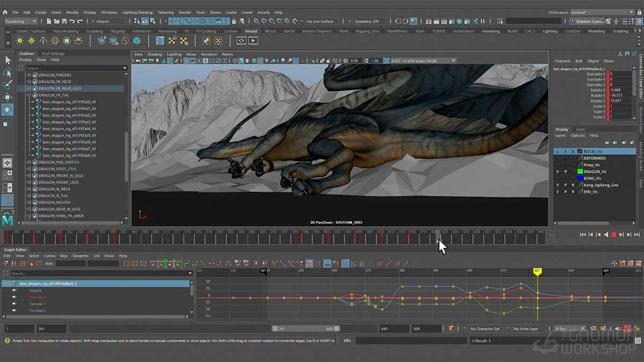Screen dimensions: 644x362
Task: Switch to the Anim tab in the layers panel
Action: click(x=580, y=129)
